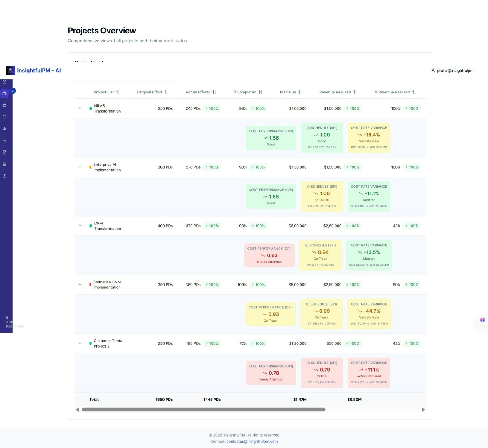Toggle sorting on the PO Value column
Screen dimensions: 488x448
301,92
